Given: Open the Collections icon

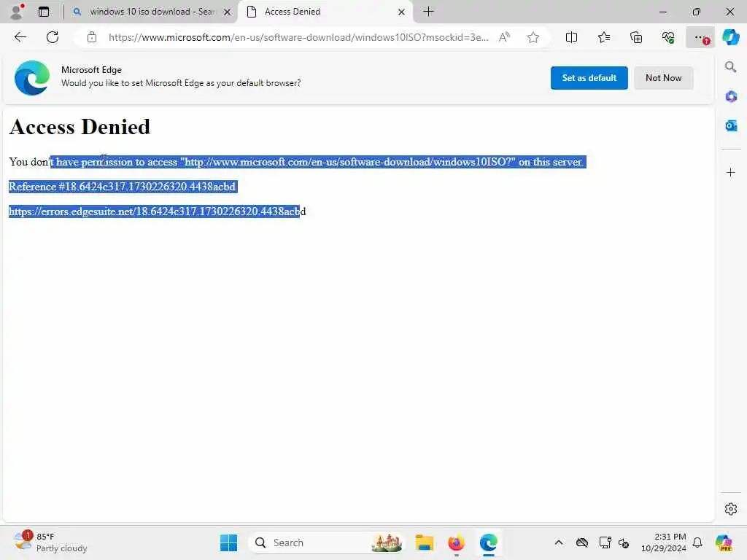Looking at the screenshot, I should (636, 37).
